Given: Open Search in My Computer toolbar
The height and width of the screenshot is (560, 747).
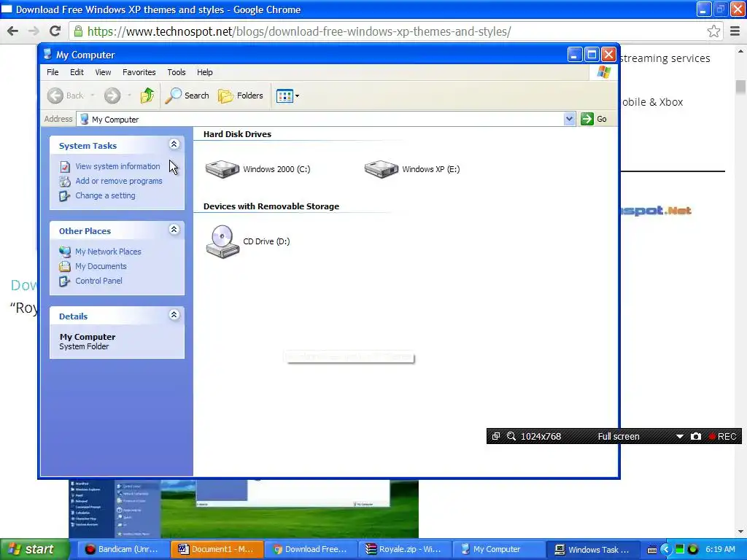Looking at the screenshot, I should click(187, 96).
